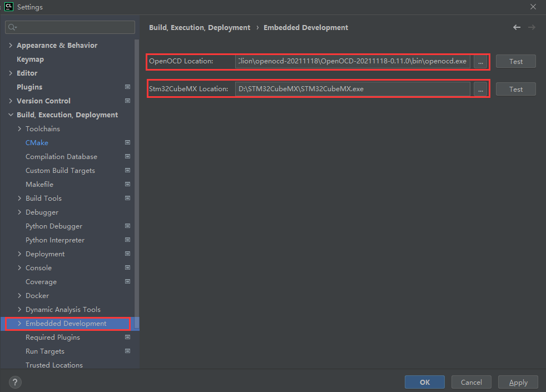Browse for OpenOCD location with ellipsis button
546x392 pixels.
pyautogui.click(x=480, y=62)
